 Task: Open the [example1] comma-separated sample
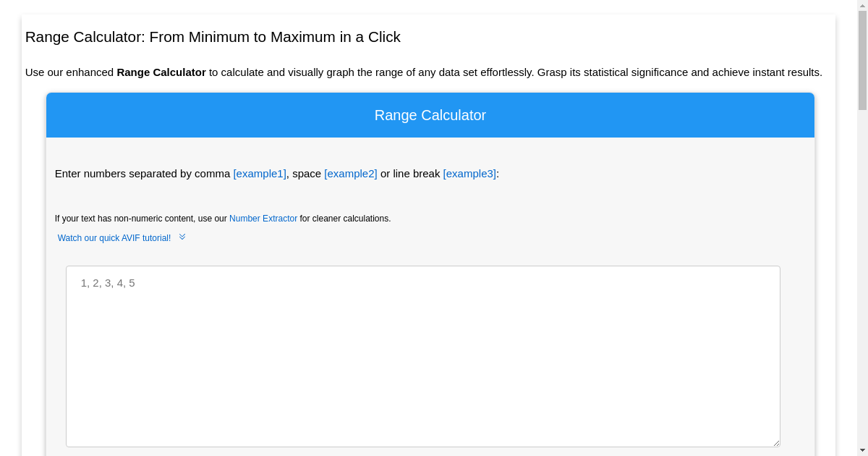pos(260,174)
